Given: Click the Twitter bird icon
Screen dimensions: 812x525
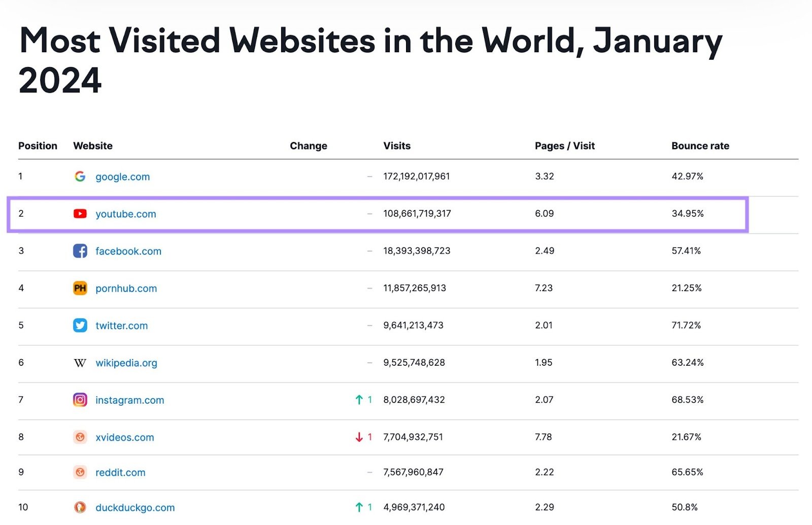Looking at the screenshot, I should [x=80, y=325].
